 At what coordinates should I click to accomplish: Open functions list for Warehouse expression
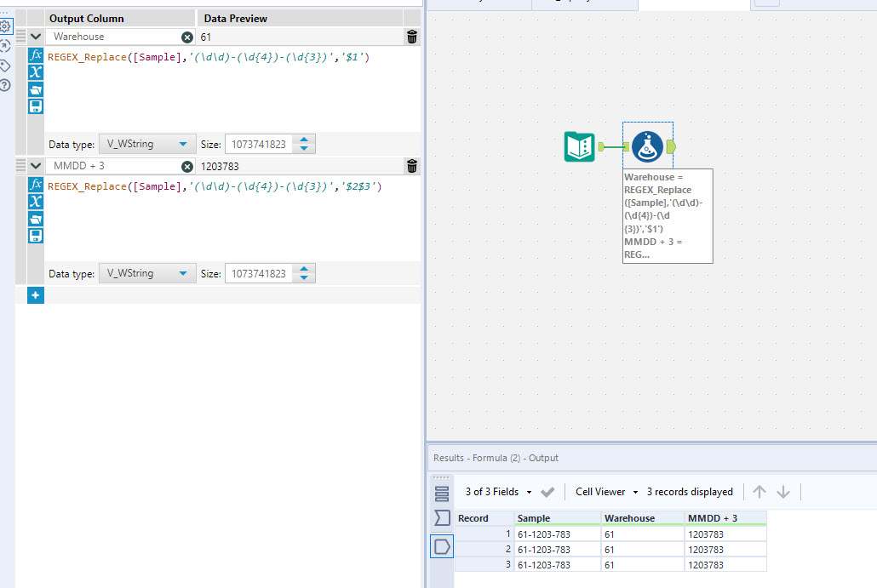(36, 55)
